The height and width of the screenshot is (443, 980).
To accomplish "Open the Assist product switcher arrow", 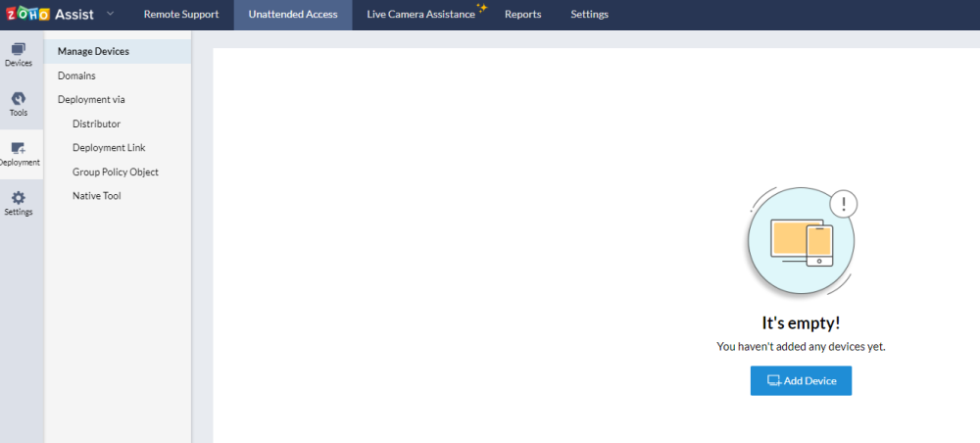I will click(110, 14).
